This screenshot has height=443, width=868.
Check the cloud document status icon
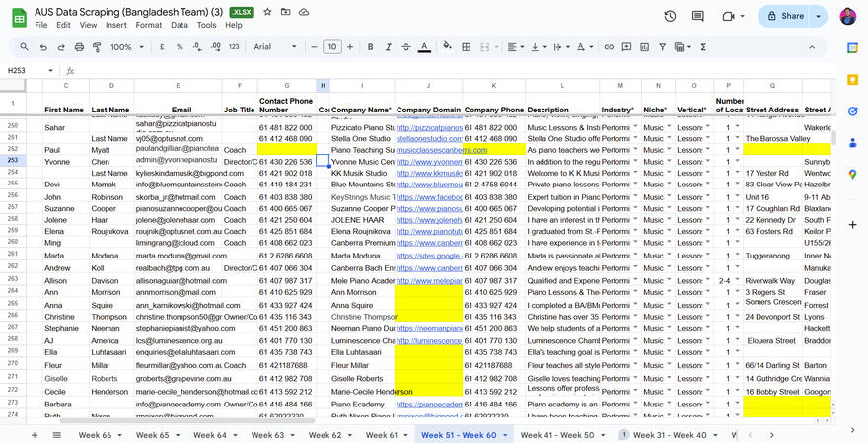(x=304, y=12)
